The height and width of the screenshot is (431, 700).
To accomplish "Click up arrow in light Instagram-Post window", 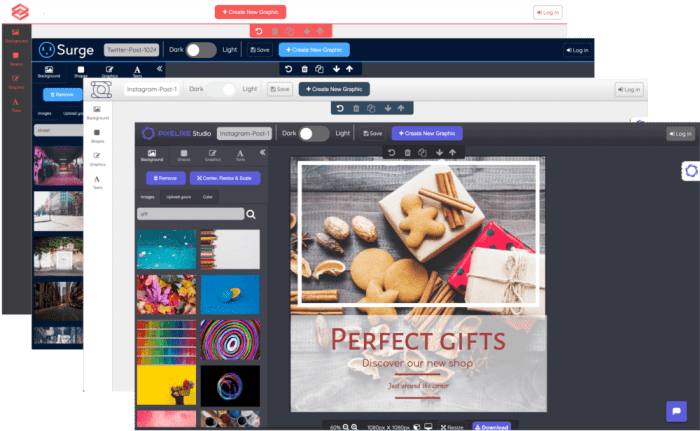I will 401,108.
